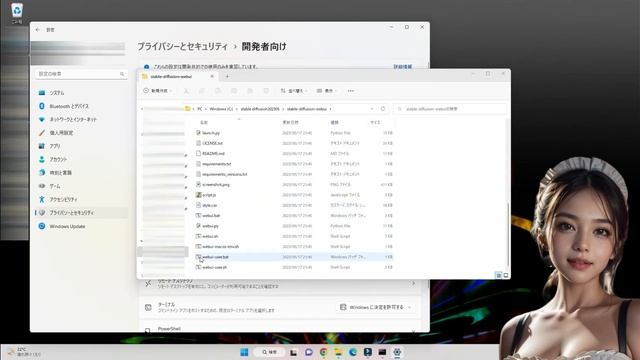The height and width of the screenshot is (360, 640).
Task: Click the Share icon in Explorer toolbar
Action: tap(250, 91)
